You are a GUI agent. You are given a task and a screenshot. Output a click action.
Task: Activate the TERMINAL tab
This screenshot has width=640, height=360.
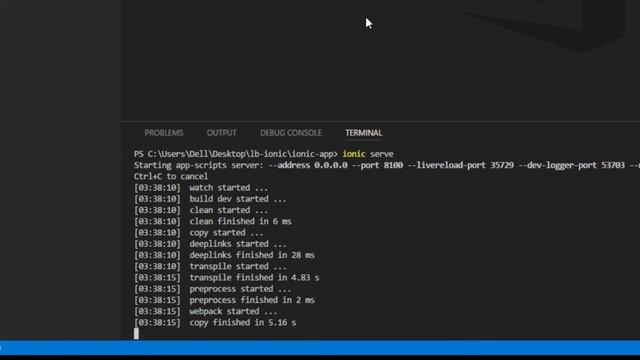pyautogui.click(x=364, y=133)
